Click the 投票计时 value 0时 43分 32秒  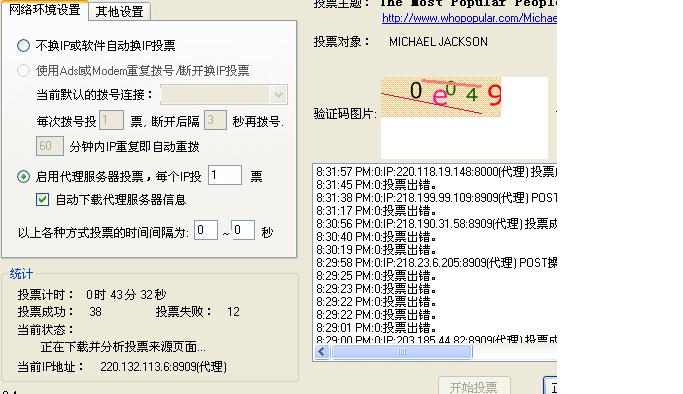[126, 295]
